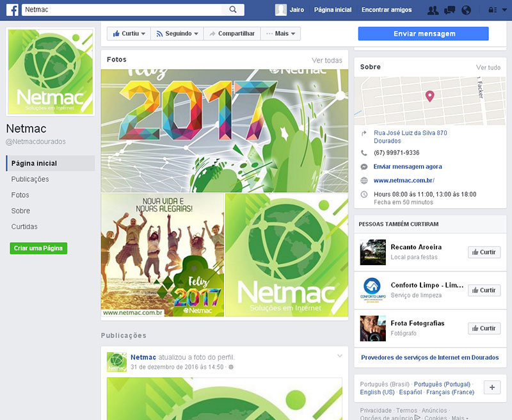Open the Netmac author link on the post
Screen dimensions: 512x420
[143, 357]
